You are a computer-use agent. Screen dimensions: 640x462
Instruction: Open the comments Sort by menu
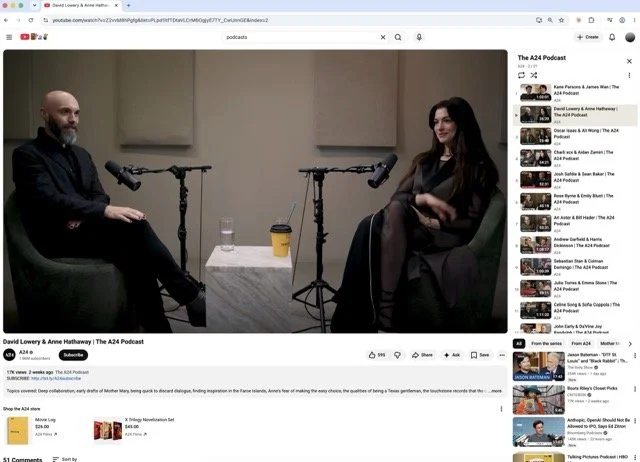pos(64,459)
